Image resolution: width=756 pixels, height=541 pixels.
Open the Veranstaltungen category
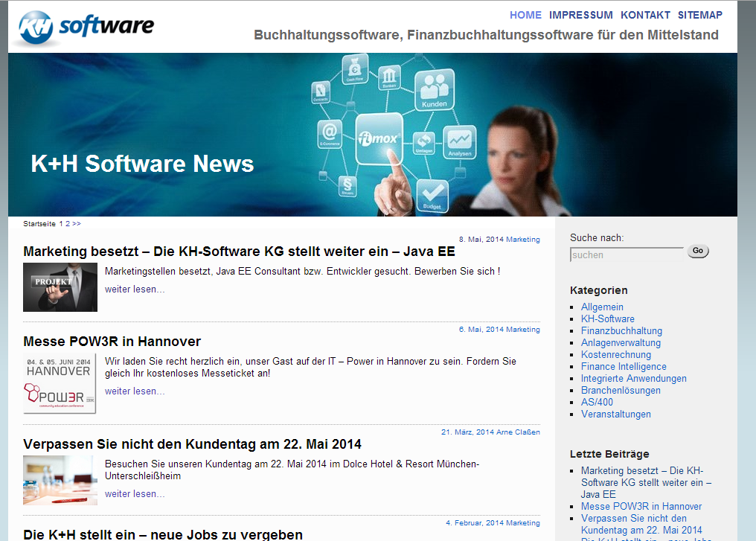pyautogui.click(x=615, y=414)
